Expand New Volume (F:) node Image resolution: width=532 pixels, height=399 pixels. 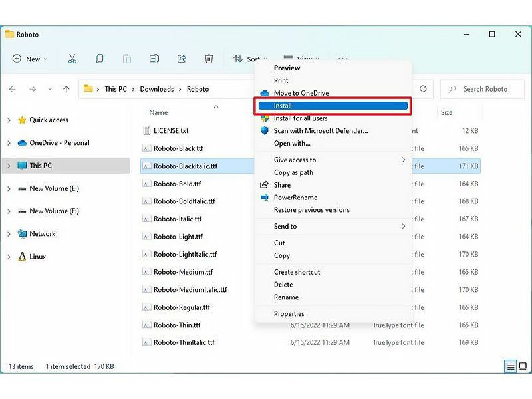click(9, 211)
